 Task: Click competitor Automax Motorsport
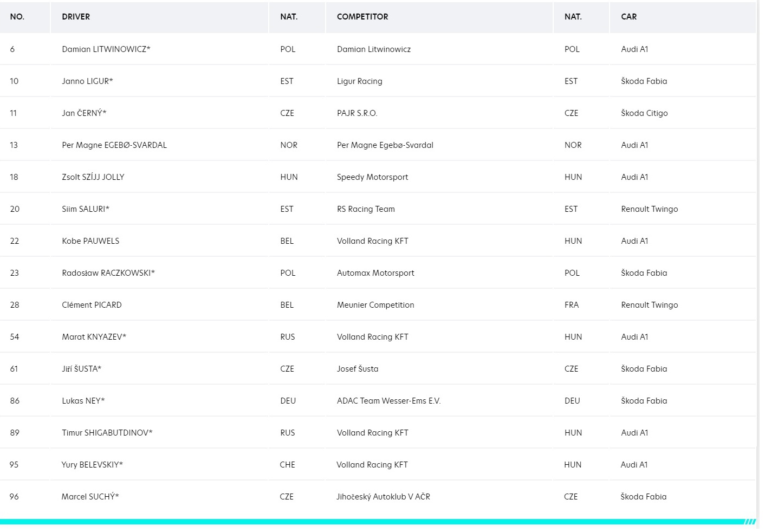coord(375,273)
